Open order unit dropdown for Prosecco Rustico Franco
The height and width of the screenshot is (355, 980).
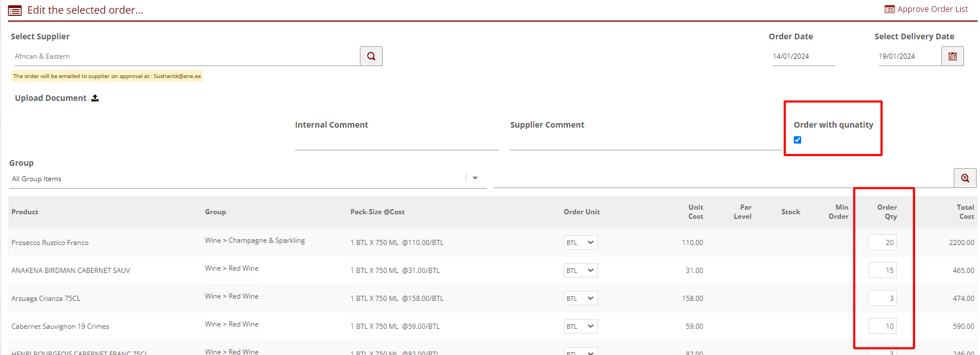click(580, 243)
